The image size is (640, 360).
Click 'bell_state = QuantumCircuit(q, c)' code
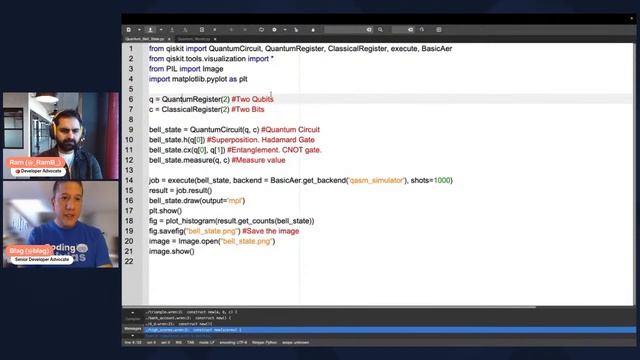[x=204, y=130]
